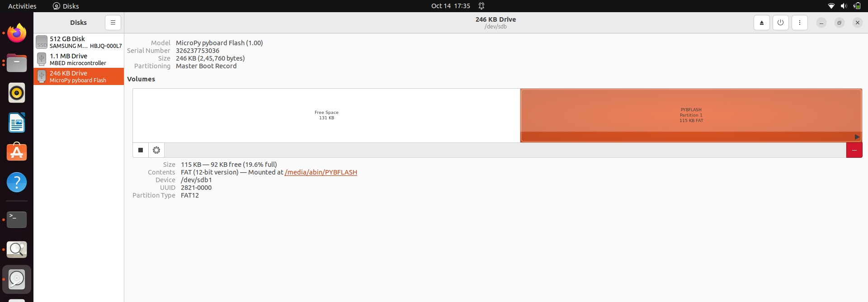Open LibreOffice Writer from the dock

[x=17, y=123]
